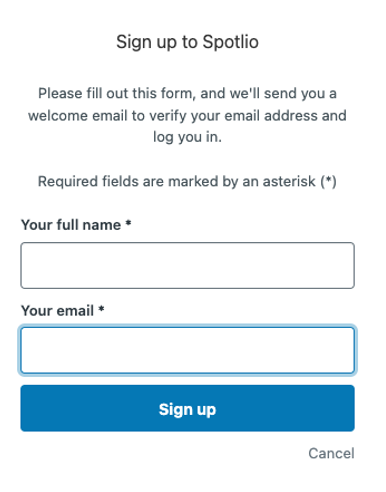
Task: Click the Sign up button
Action: (187, 408)
